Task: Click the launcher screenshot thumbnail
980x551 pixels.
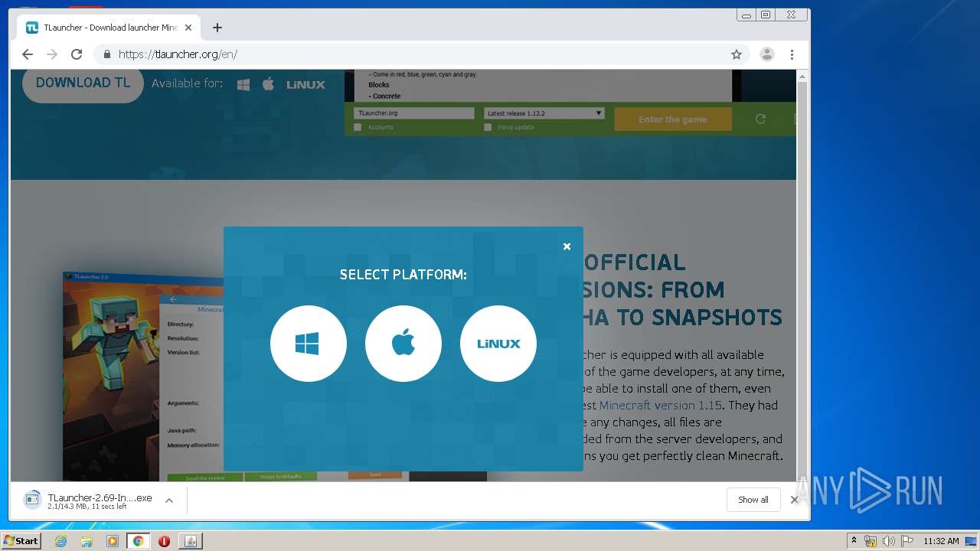Action: pos(143,377)
